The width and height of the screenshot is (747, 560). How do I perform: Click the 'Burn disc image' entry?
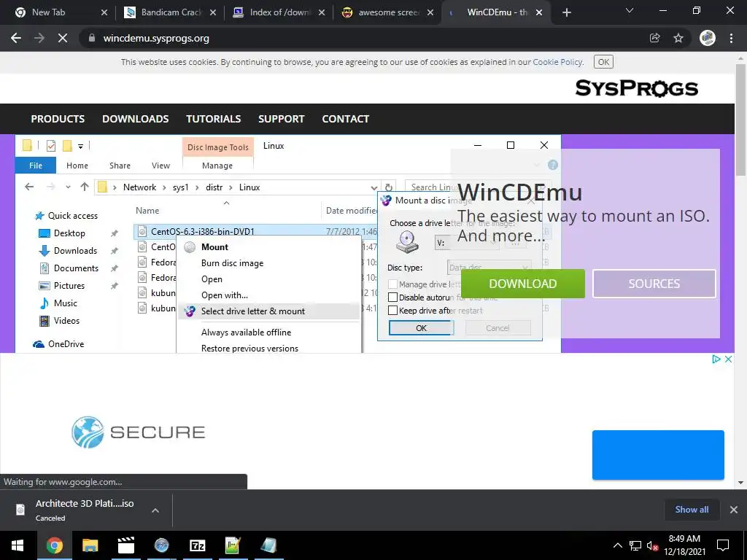click(x=232, y=262)
